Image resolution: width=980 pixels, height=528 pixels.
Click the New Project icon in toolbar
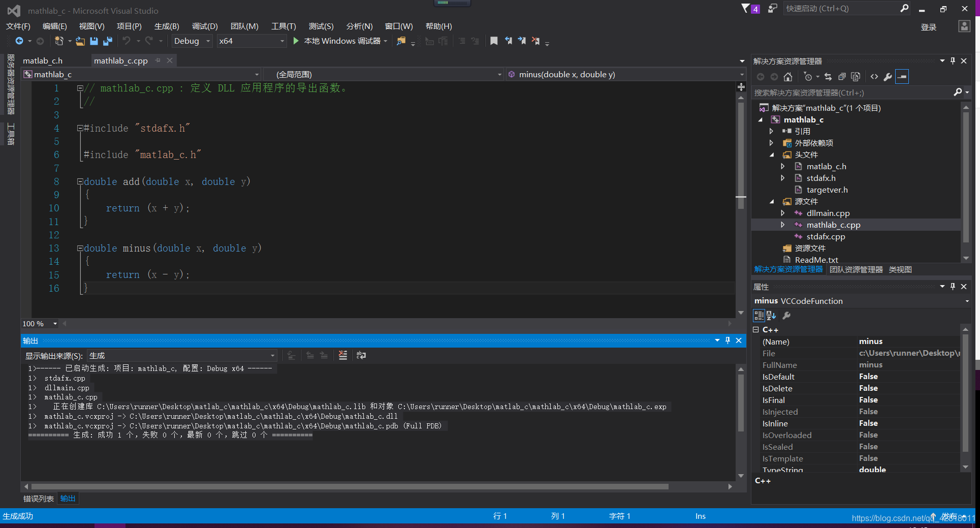(59, 41)
